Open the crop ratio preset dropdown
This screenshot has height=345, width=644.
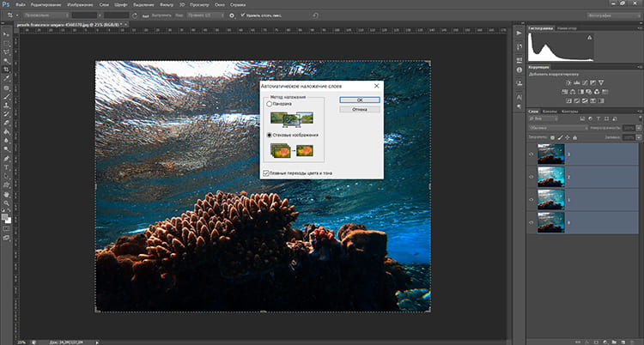click(x=45, y=15)
